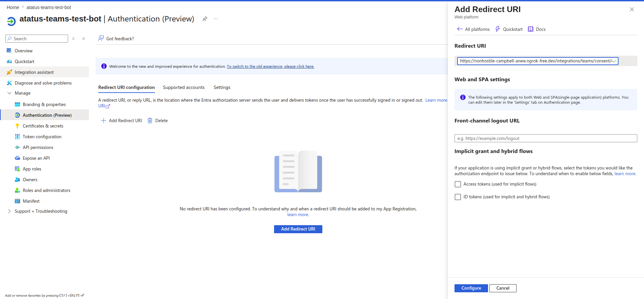
Task: Click the sidebar Search box
Action: [x=37, y=39]
